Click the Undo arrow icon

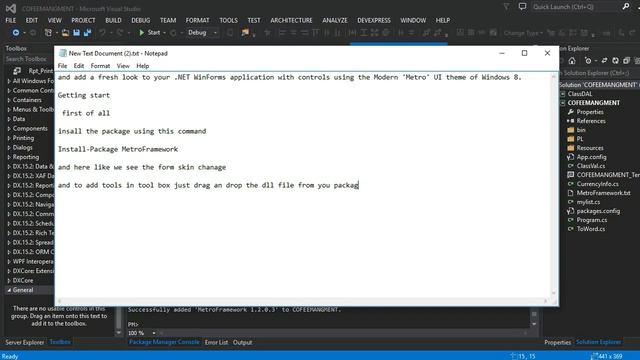(102, 33)
